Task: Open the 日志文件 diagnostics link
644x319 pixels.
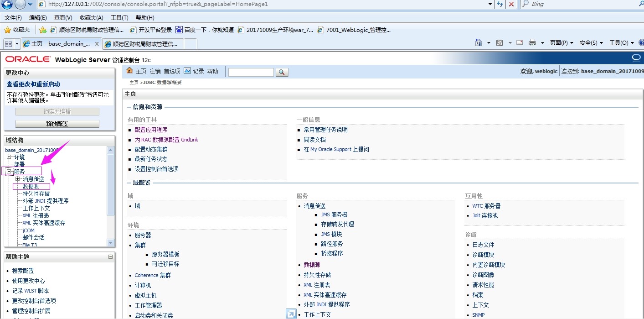Action: pyautogui.click(x=483, y=245)
